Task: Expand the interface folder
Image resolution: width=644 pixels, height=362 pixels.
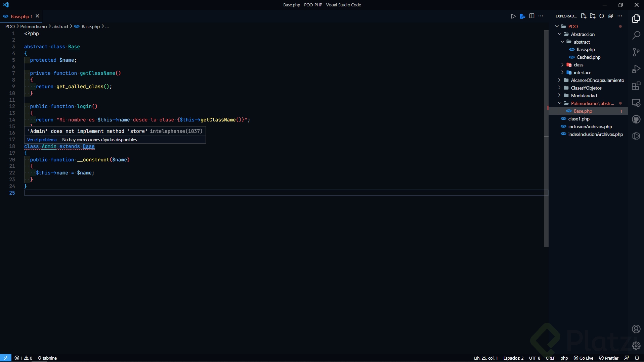Action: coord(563,72)
